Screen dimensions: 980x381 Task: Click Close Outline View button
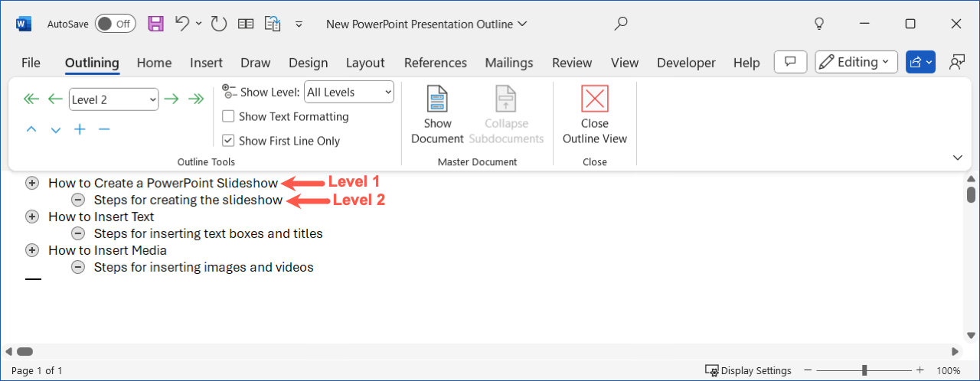[595, 114]
